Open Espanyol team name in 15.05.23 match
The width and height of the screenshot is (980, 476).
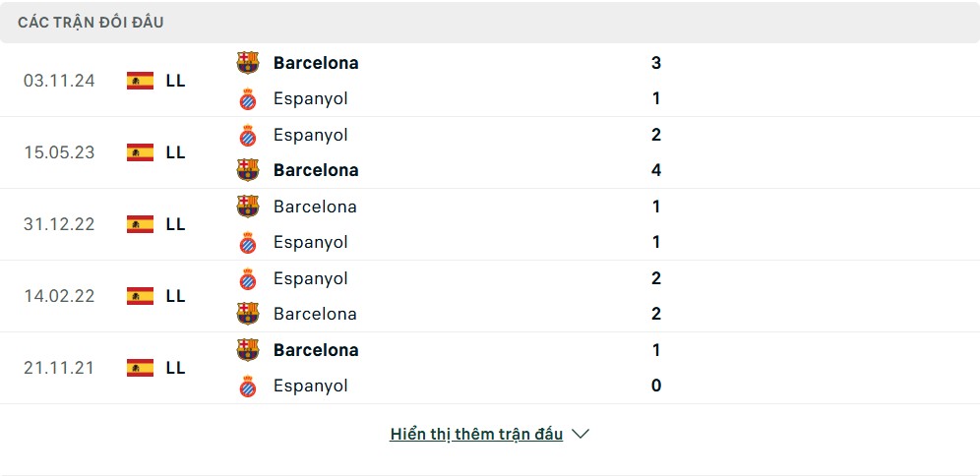click(x=311, y=135)
